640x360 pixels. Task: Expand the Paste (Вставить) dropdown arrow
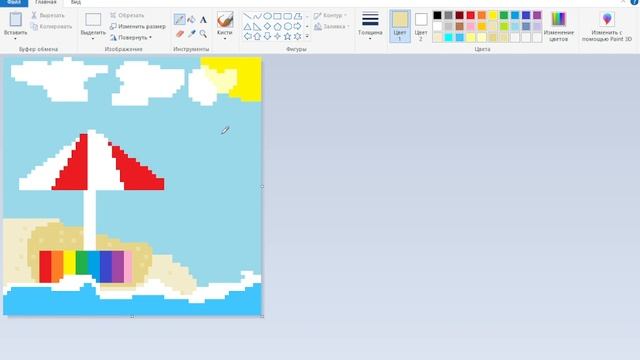point(16,39)
